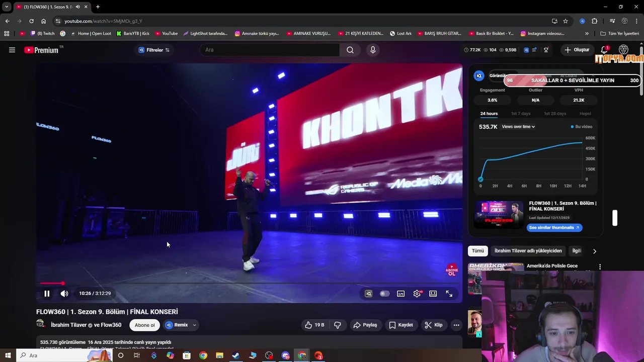This screenshot has width=644, height=362.
Task: Show more bookmarks with chevron
Action: pyautogui.click(x=587, y=34)
